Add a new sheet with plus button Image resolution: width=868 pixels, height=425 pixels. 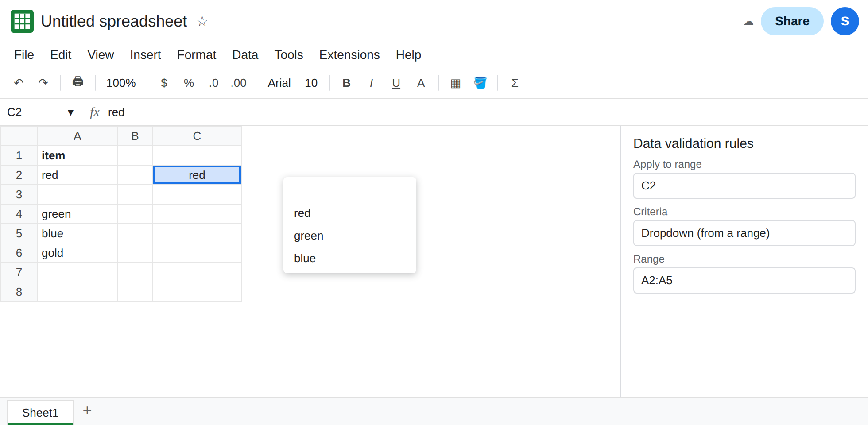87,410
